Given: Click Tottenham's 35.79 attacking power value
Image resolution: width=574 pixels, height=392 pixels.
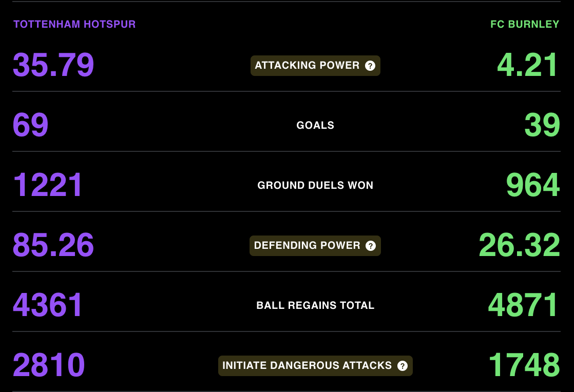Looking at the screenshot, I should click(53, 65).
